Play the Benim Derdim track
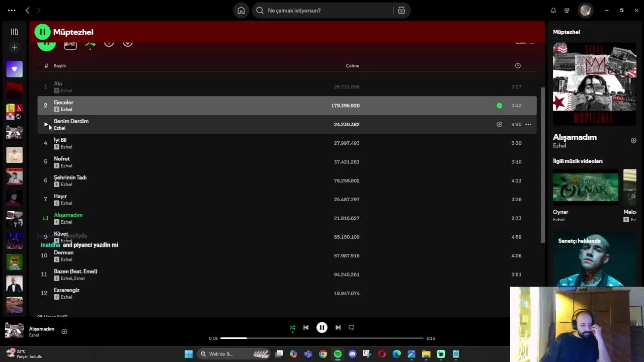 [x=46, y=124]
